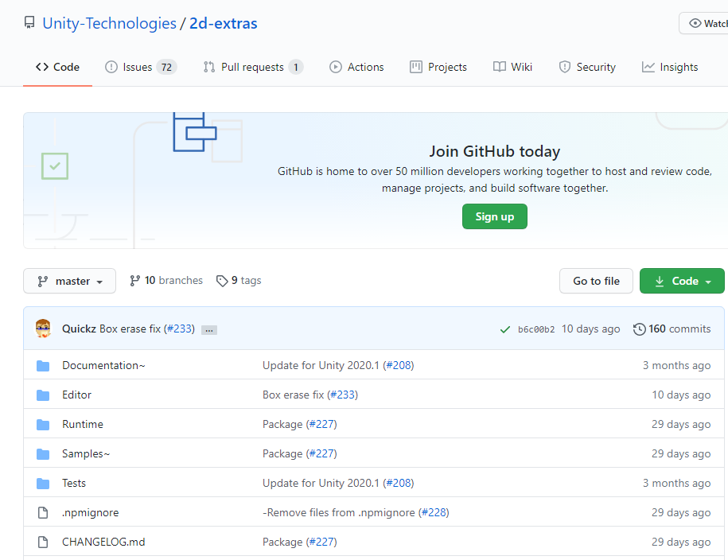Screen dimensions: 728x560
Task: Open the 2d-extras repository link
Action: pos(224,23)
